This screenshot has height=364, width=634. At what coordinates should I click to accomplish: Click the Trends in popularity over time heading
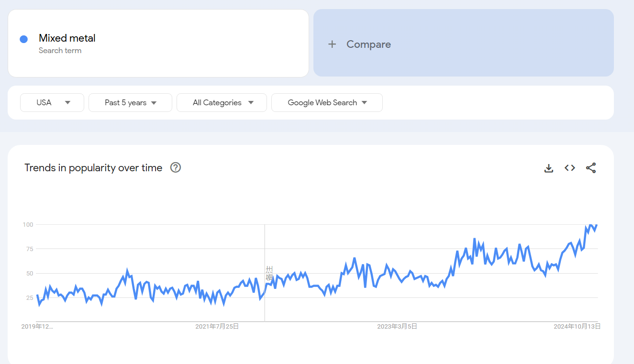pyautogui.click(x=93, y=168)
